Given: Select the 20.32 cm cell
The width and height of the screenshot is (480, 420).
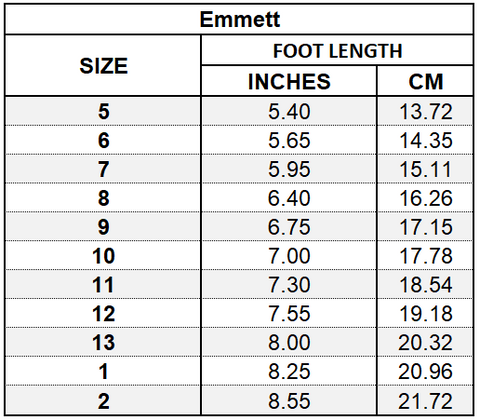Looking at the screenshot, I should click(426, 343).
